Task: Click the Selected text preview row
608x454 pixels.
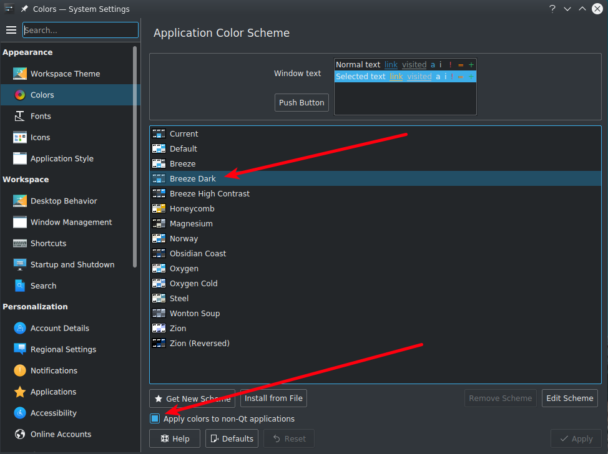Action: pos(405,76)
